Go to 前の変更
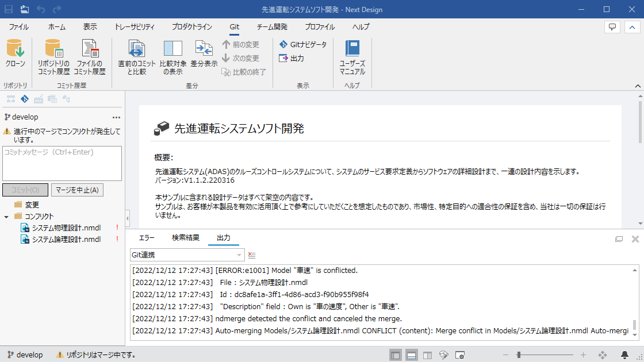This screenshot has width=644, height=362. point(241,44)
